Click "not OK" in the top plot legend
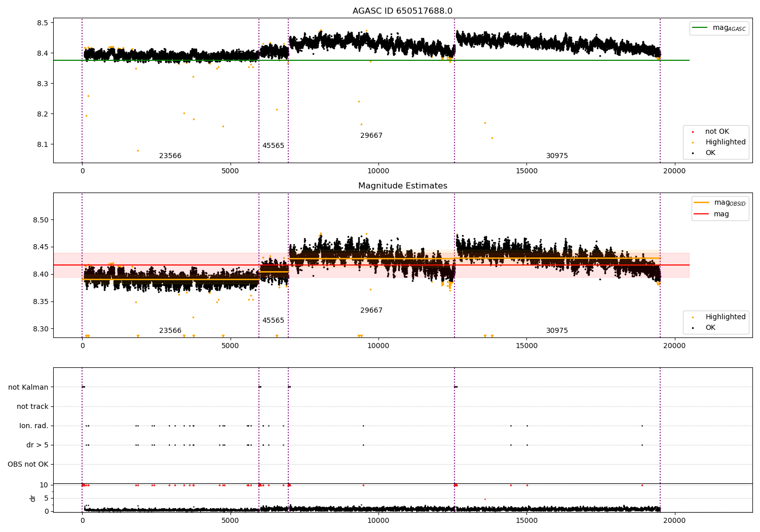 coord(717,132)
